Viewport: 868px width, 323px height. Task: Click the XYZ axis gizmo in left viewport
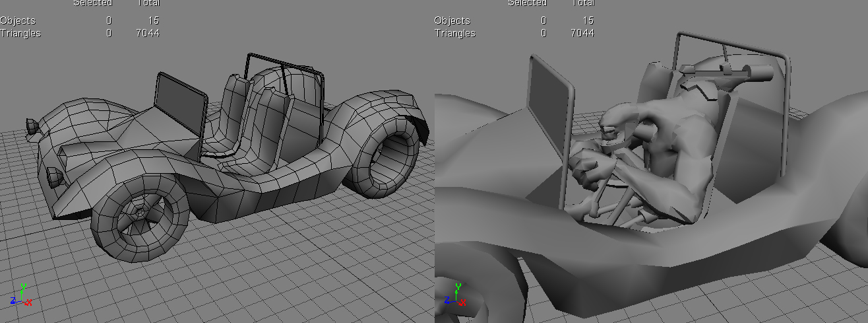[x=22, y=295]
